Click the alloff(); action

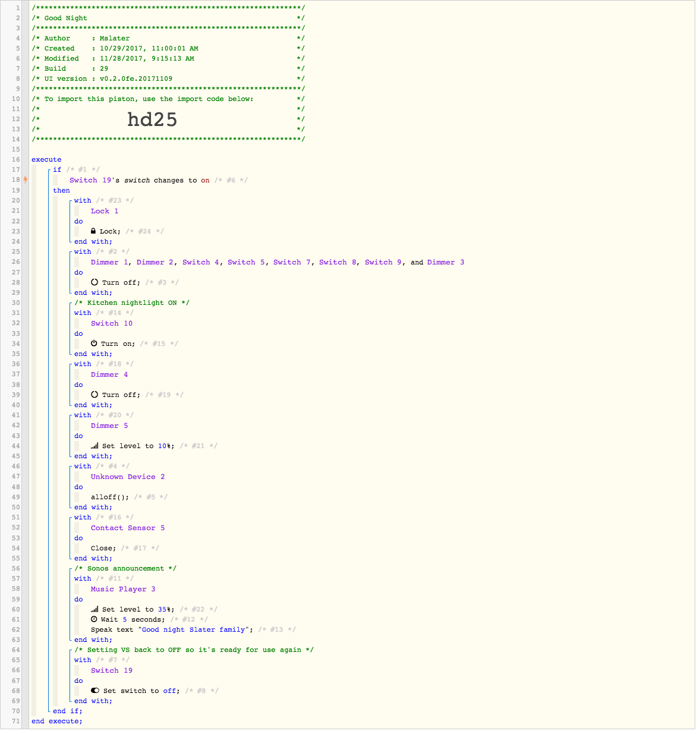(x=110, y=497)
